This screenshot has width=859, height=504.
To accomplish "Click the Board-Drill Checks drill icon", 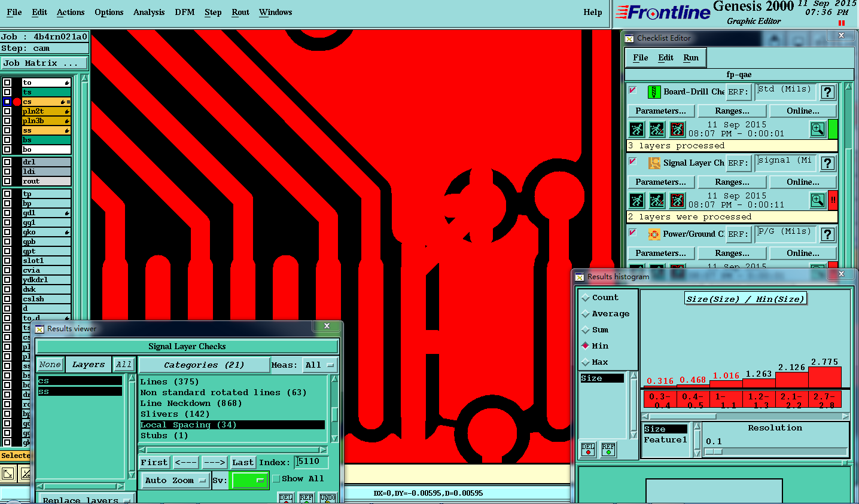I will [654, 91].
